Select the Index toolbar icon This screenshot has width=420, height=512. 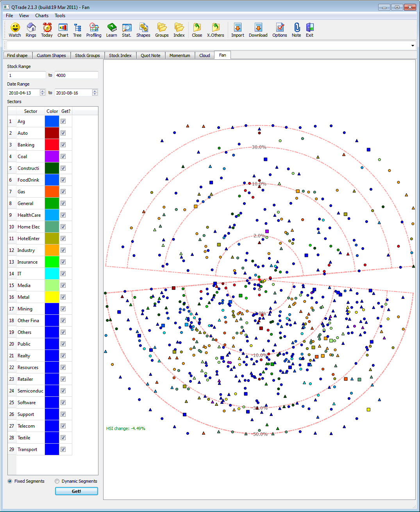[179, 30]
